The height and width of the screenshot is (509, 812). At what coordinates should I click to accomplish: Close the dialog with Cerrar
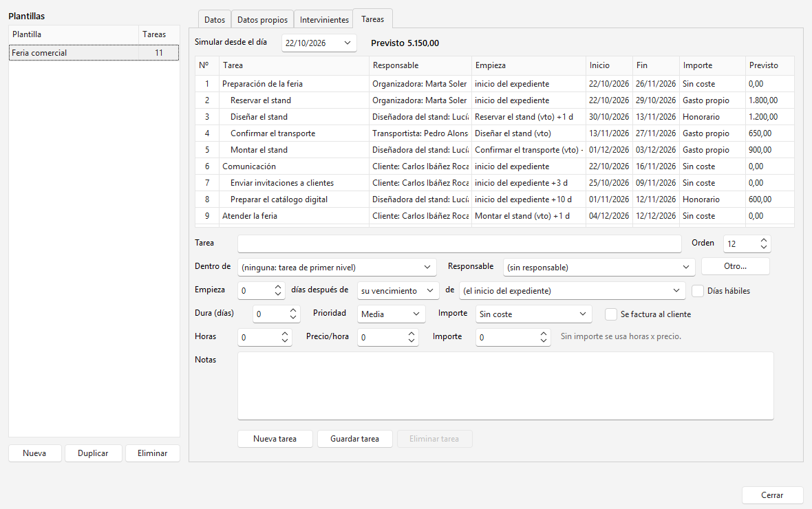(x=772, y=495)
